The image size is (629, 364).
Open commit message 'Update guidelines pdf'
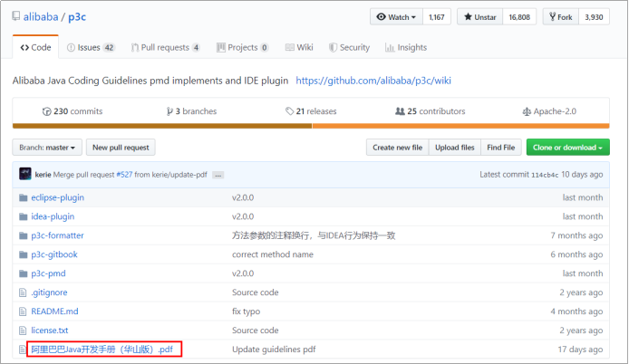click(274, 350)
